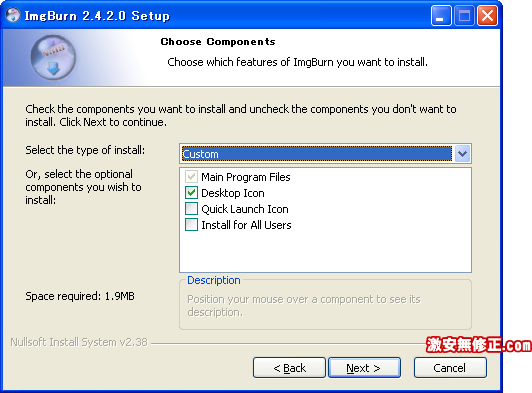Select the Install for All Users entry
This screenshot has height=393, width=532.
[246, 225]
